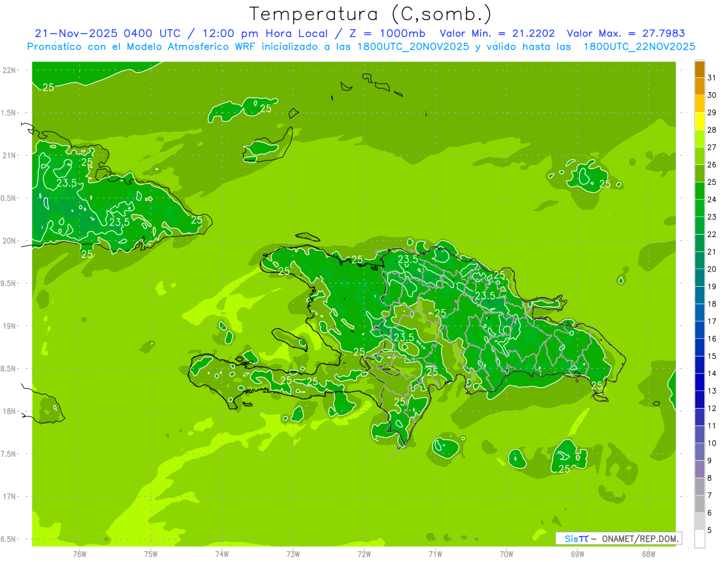Viewport: 728px width, 562px height.
Task: Select the 'Valor Min. = 21.2202' value
Action: 498,33
